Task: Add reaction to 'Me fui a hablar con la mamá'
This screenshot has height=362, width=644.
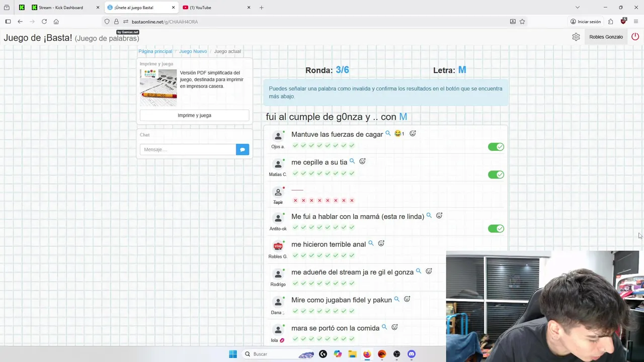Action: [439, 215]
